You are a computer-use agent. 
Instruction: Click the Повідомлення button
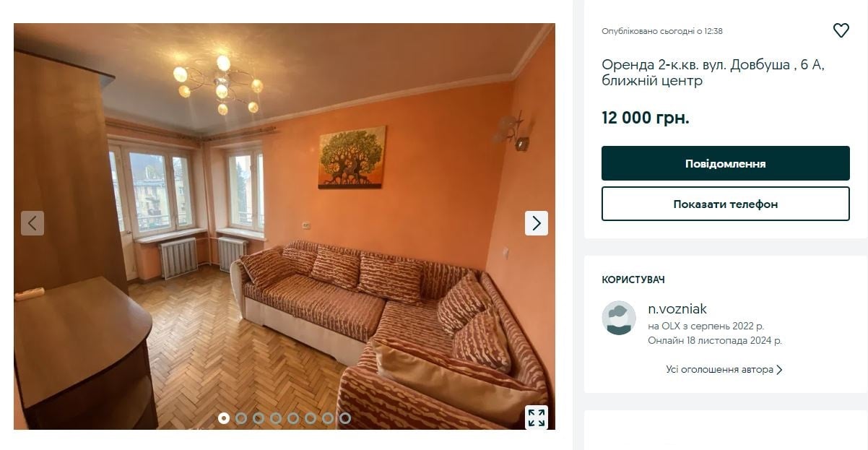(x=725, y=163)
